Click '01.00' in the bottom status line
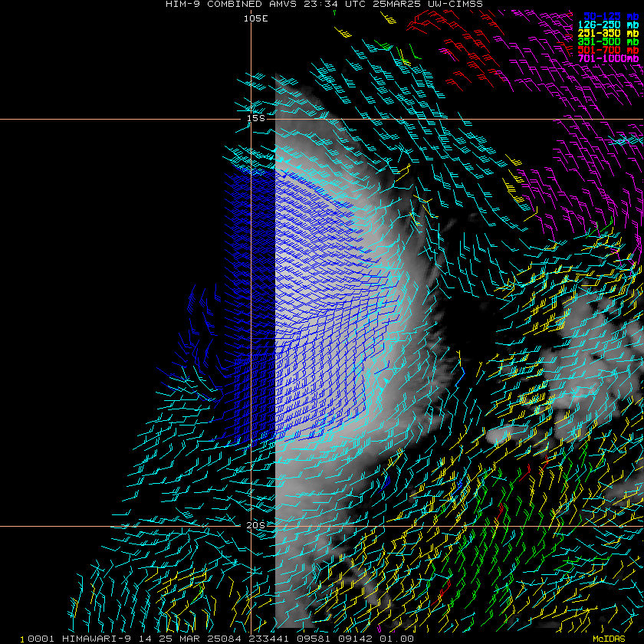644x644 pixels. coord(396,639)
